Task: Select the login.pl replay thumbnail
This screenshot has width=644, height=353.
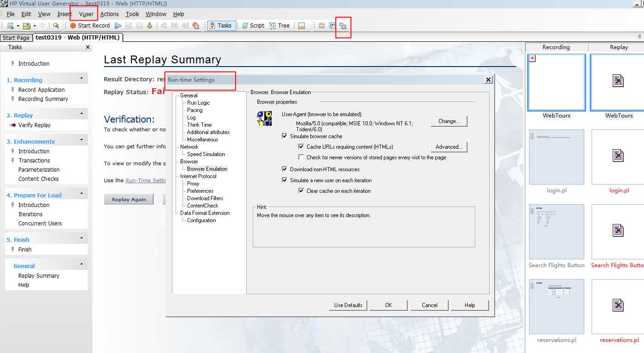Action: coord(618,157)
